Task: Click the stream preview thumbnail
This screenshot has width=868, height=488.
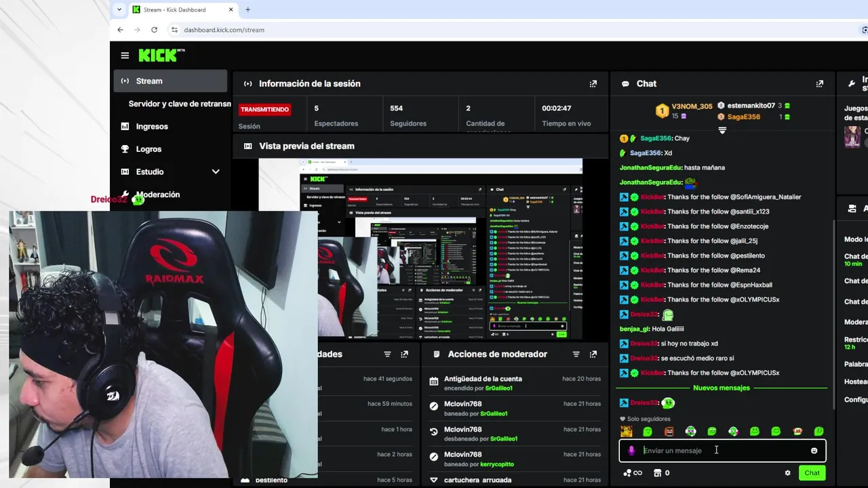Action: click(420, 249)
